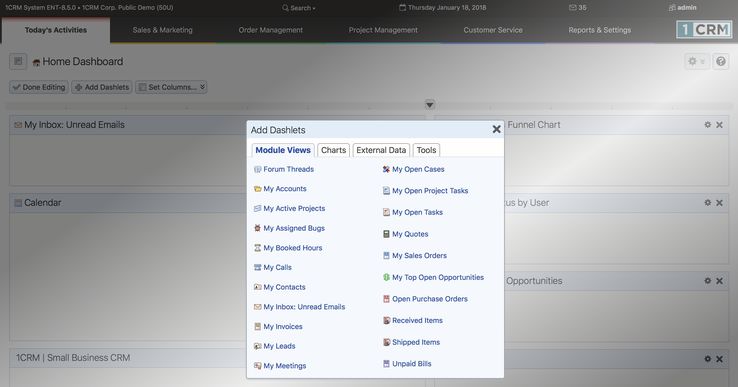This screenshot has height=387, width=738.
Task: Open the Set Columns dropdown
Action: click(x=171, y=87)
